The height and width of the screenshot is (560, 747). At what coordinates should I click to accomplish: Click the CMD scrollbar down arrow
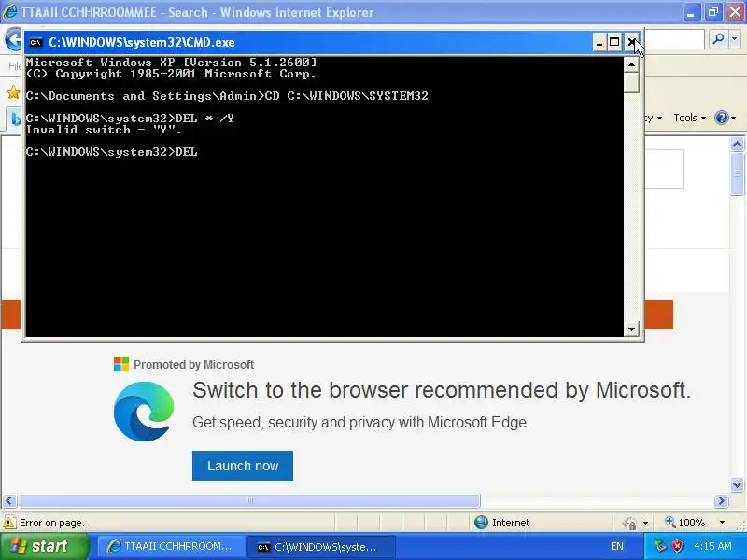pos(631,329)
